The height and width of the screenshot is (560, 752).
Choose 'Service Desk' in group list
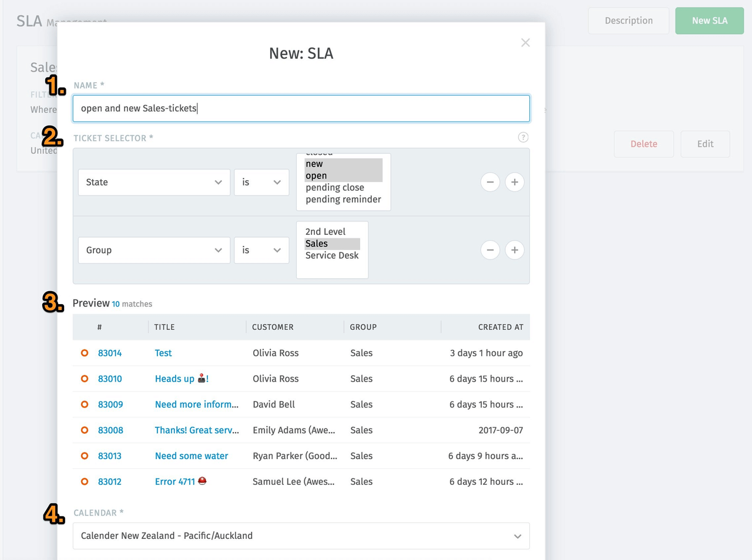click(x=332, y=255)
